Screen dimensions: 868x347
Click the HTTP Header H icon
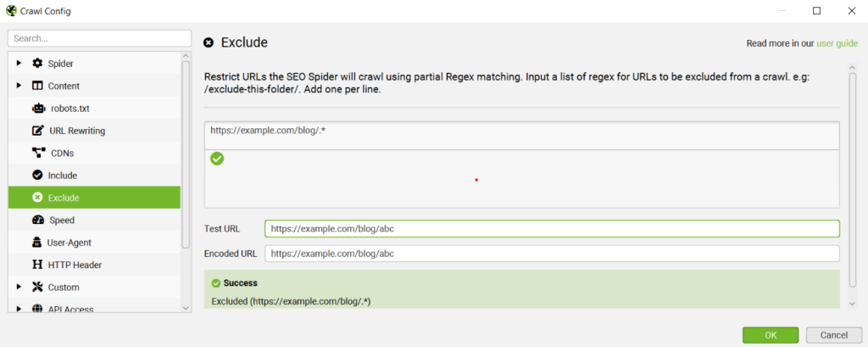click(37, 265)
